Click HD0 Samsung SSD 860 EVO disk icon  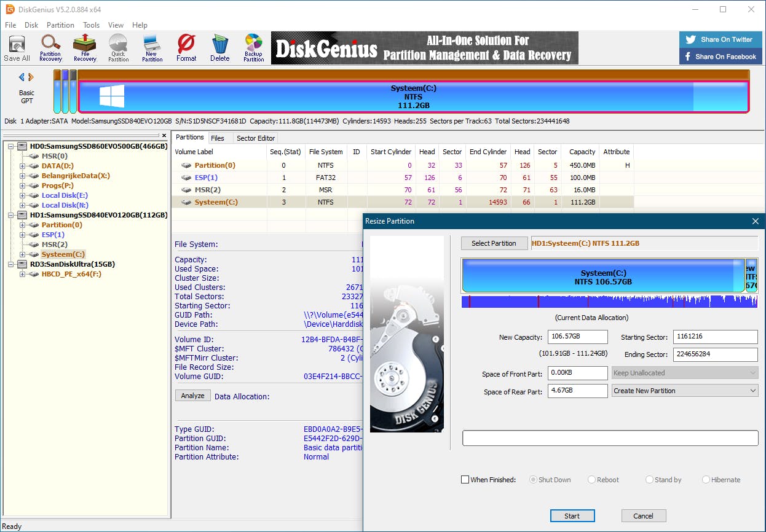(22, 146)
